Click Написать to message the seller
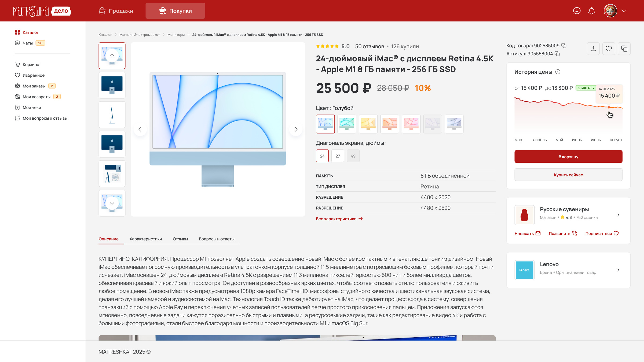Image resolution: width=644 pixels, height=362 pixels. (528, 234)
